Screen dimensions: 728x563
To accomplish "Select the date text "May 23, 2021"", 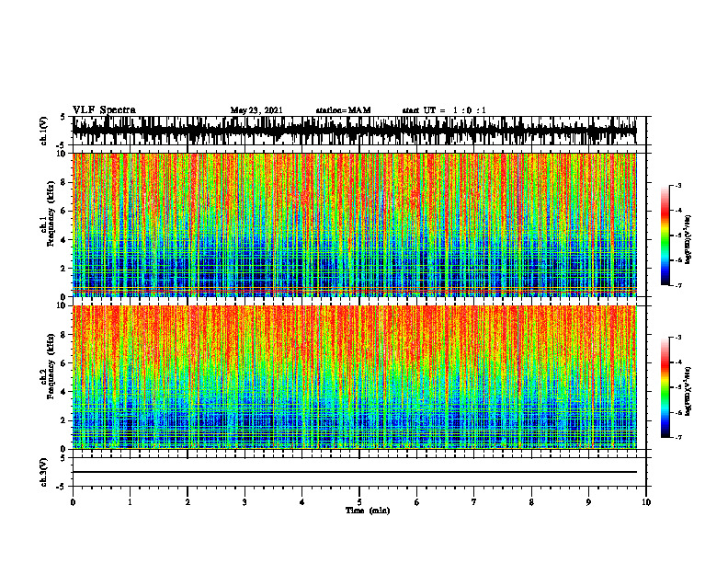I will pos(256,110).
